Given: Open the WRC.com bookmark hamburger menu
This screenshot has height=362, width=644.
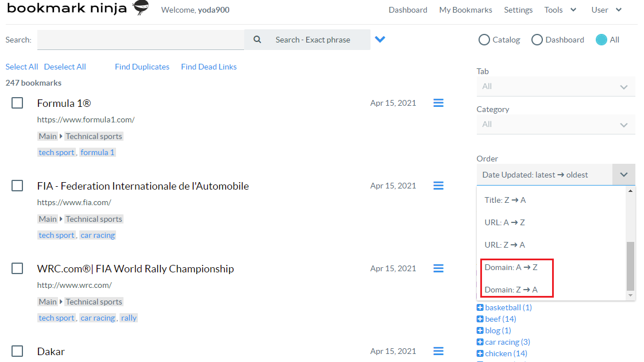Looking at the screenshot, I should pyautogui.click(x=438, y=268).
